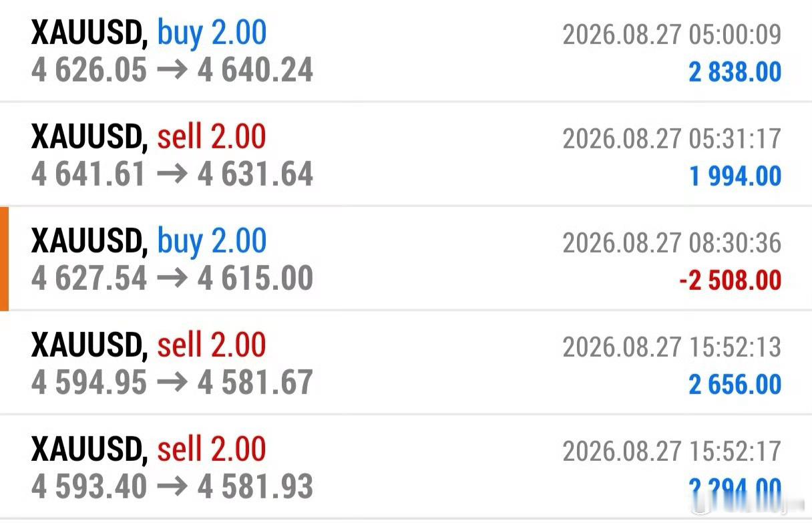
Task: Tap the 05:31:17 trade timestamp
Action: pos(672,138)
